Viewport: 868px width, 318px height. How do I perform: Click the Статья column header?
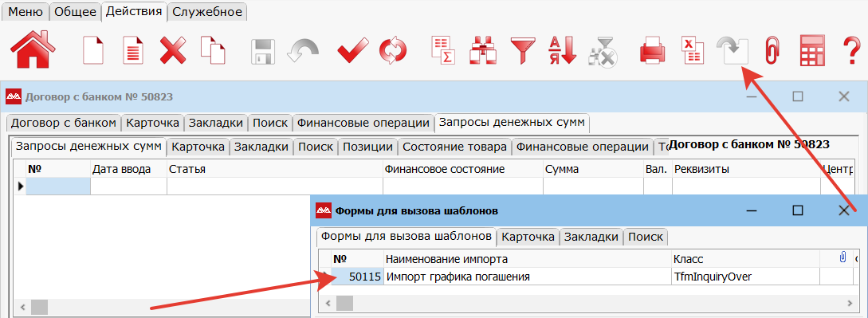tap(274, 170)
